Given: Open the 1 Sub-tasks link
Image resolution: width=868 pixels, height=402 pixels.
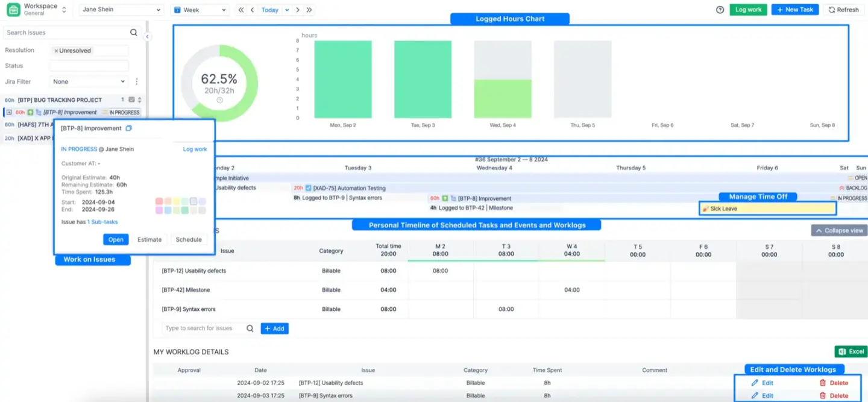Looking at the screenshot, I should coord(102,222).
